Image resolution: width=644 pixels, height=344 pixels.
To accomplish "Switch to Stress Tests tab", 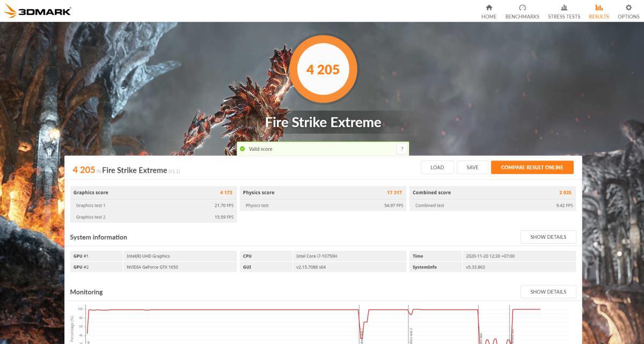I will 564,11.
